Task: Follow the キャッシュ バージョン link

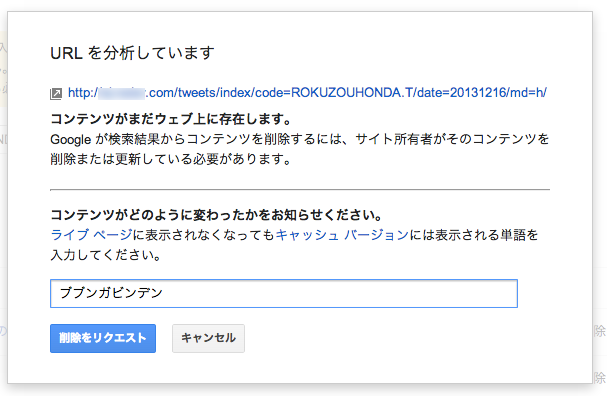Action: coord(342,235)
